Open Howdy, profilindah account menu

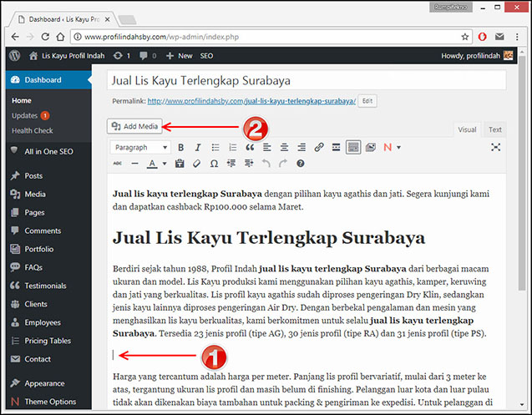click(477, 56)
